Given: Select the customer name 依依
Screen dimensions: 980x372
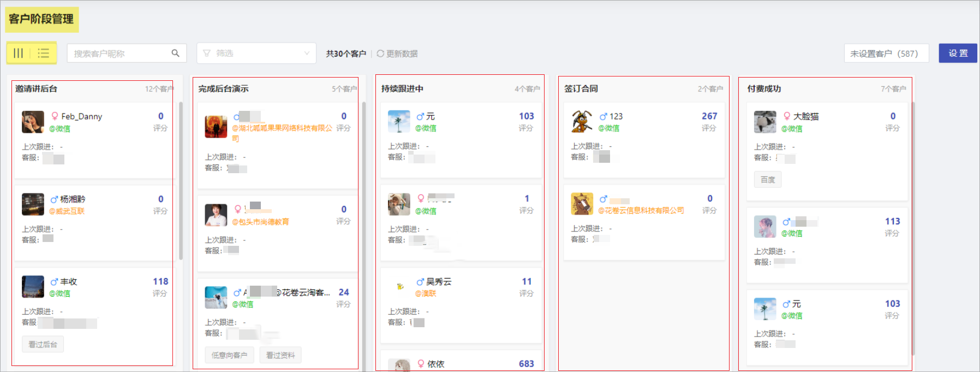Looking at the screenshot, I should tap(436, 364).
